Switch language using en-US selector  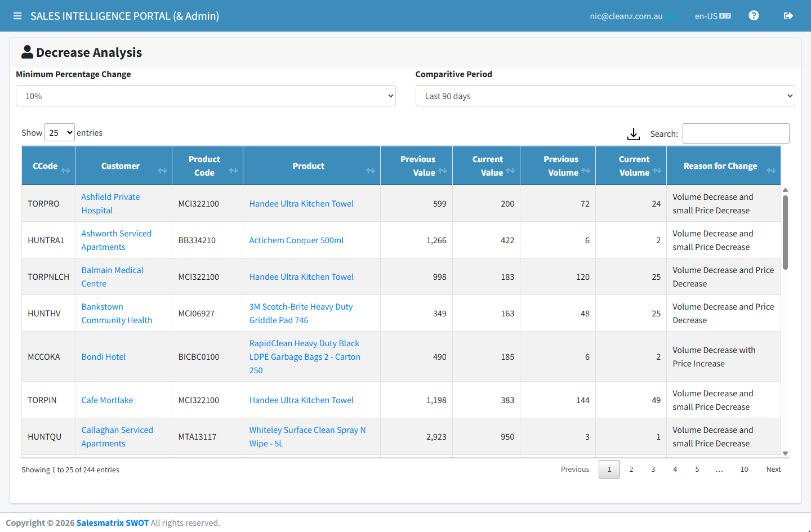713,16
